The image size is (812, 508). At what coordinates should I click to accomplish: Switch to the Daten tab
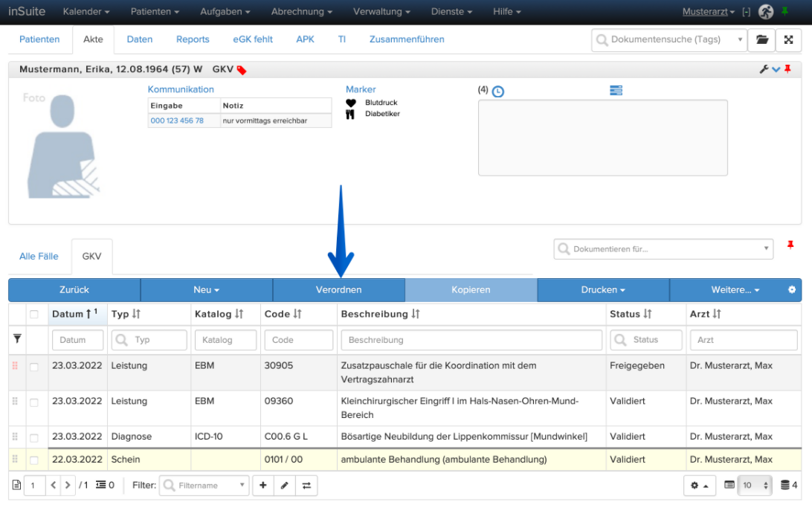point(140,39)
